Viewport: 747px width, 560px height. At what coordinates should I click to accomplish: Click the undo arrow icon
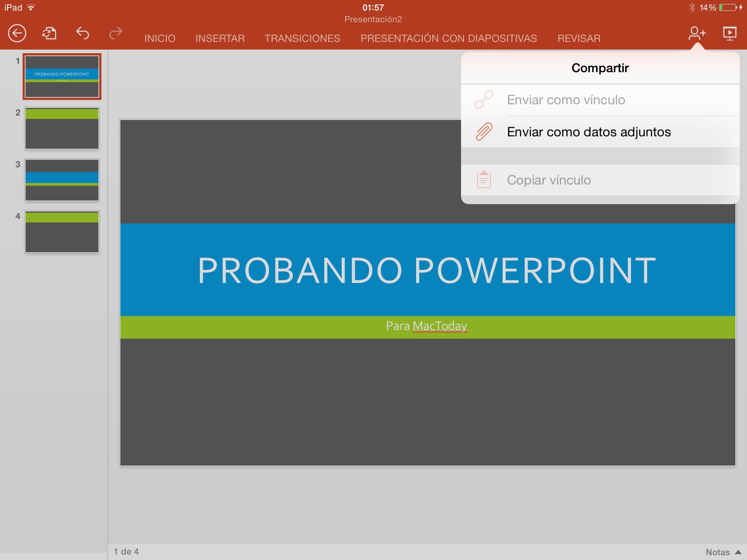82,34
